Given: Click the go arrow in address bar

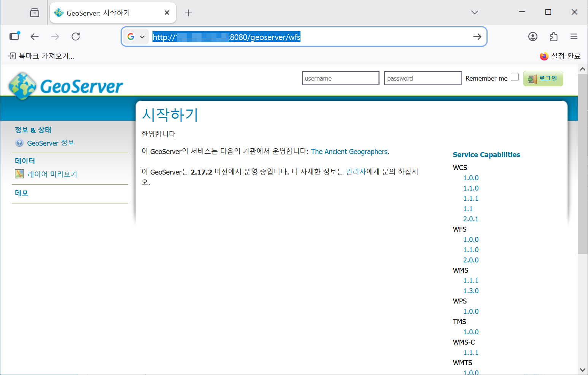Looking at the screenshot, I should (x=477, y=37).
